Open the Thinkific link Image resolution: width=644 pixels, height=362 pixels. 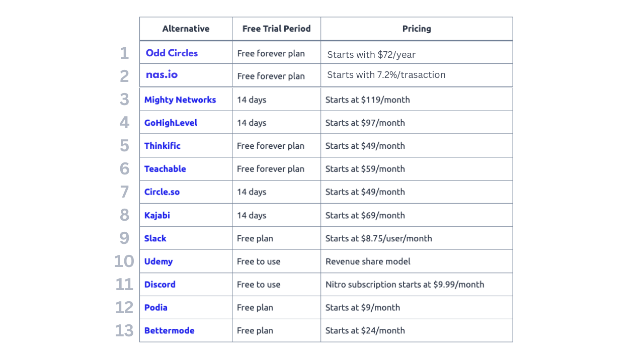tap(162, 146)
